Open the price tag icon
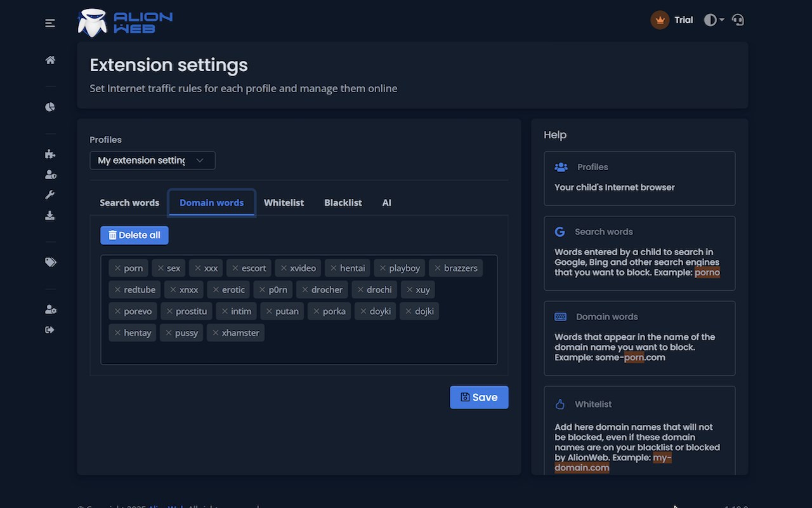 [x=50, y=262]
